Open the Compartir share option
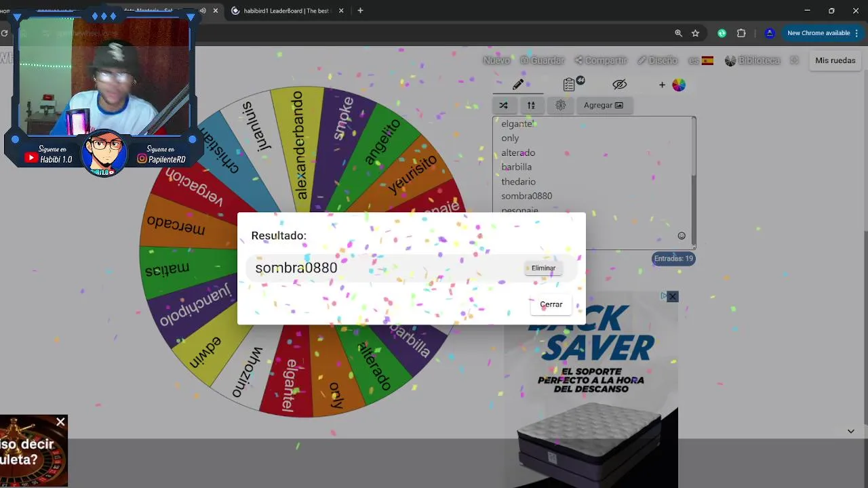This screenshot has height=488, width=868. tap(601, 60)
